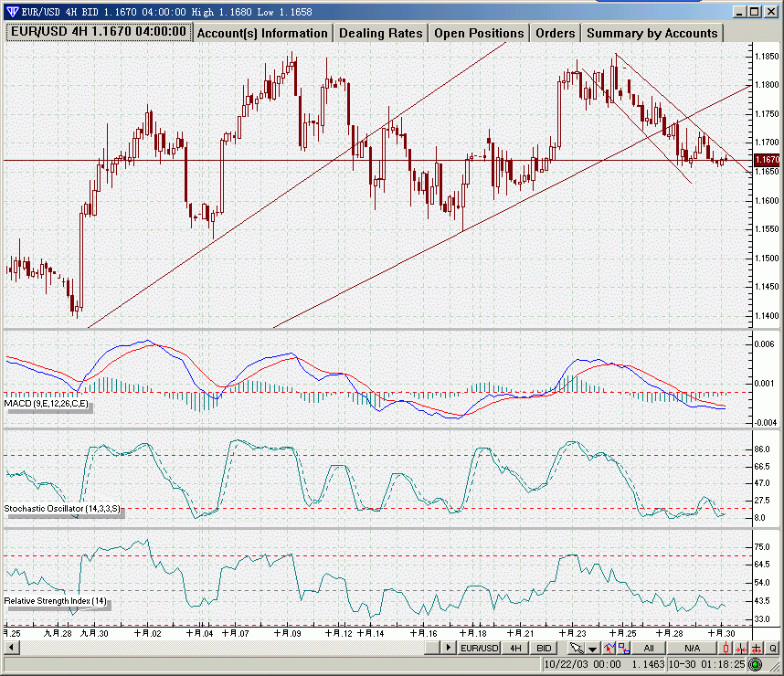Click the horizontal compress chart icon
Image resolution: width=784 pixels, height=676 pixels.
coord(741,648)
